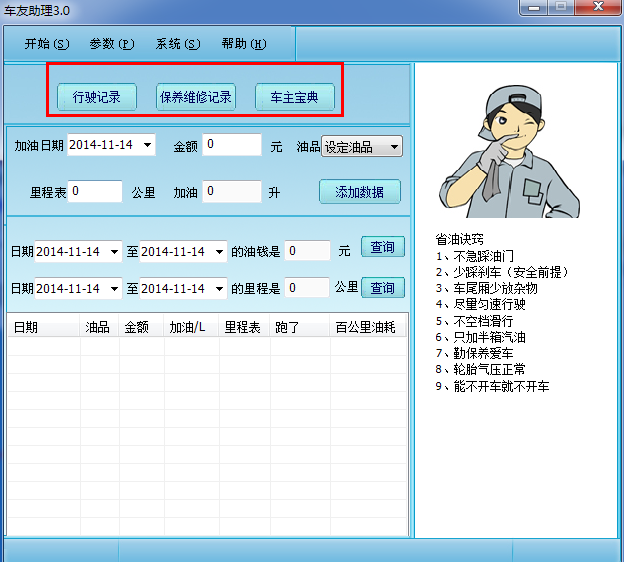Screen dimensions: 624x562
Task: Expand end date picker for 油钱 query
Action: tap(219, 252)
